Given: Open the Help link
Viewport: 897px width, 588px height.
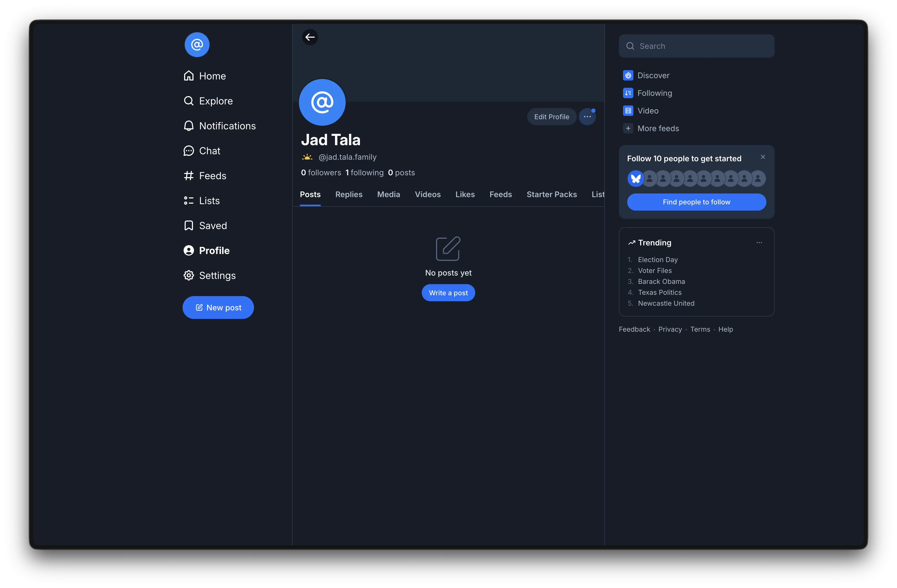Looking at the screenshot, I should (725, 329).
